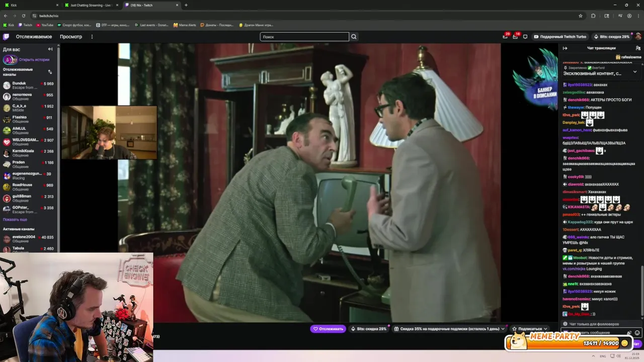Switch ENG keyboard language indicator
This screenshot has width=644, height=362.
point(603,356)
